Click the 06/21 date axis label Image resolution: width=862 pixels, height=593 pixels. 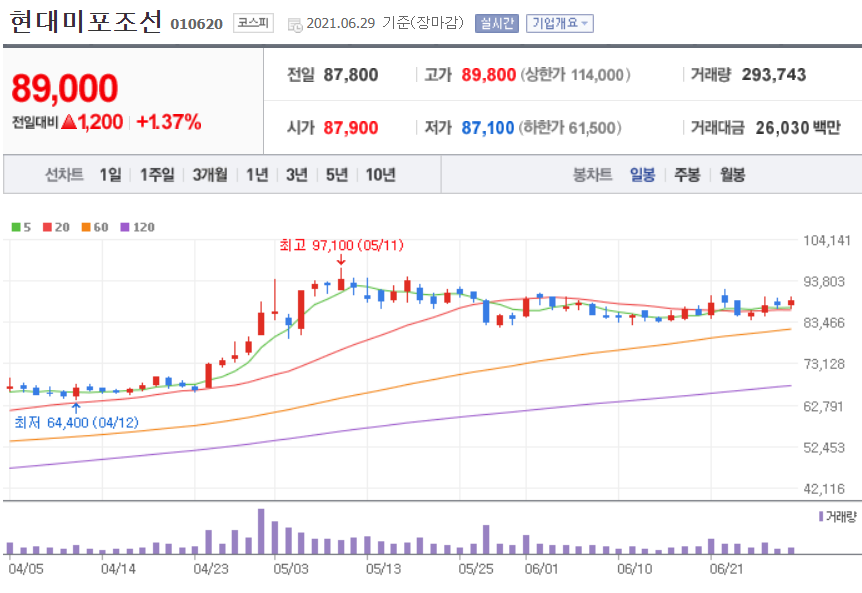pos(726,569)
